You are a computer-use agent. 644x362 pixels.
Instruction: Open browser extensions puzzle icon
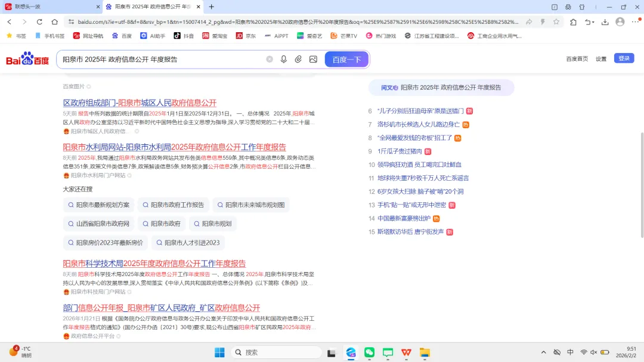tap(574, 22)
